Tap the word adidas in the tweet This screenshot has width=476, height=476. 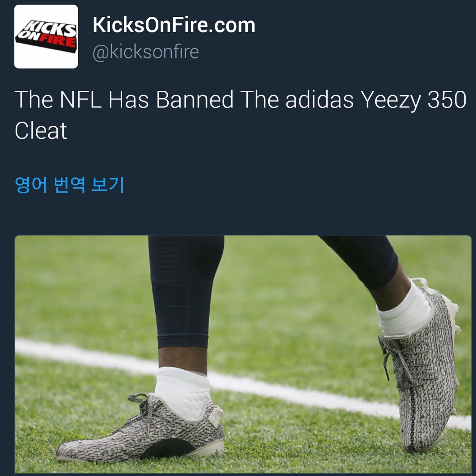[319, 99]
